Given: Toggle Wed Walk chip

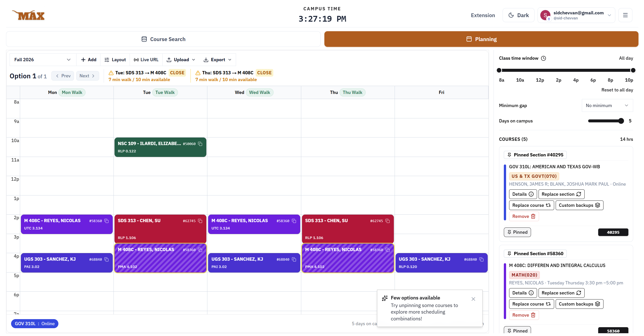Looking at the screenshot, I should click(259, 92).
